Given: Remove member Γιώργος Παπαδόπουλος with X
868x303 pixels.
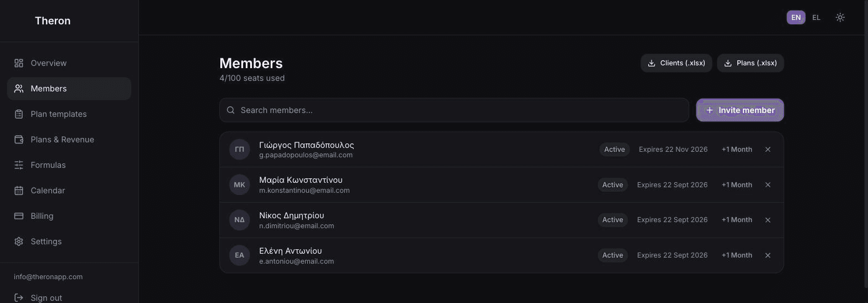Looking at the screenshot, I should (x=768, y=150).
